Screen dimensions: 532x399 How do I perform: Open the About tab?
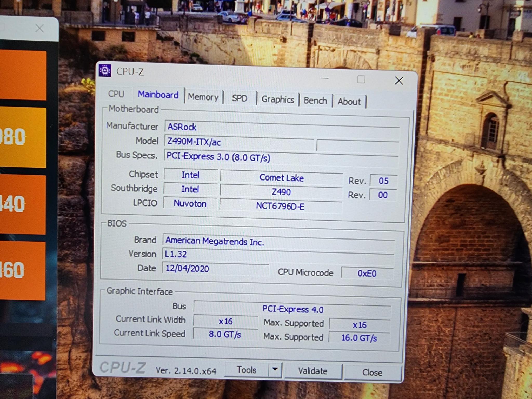click(349, 102)
